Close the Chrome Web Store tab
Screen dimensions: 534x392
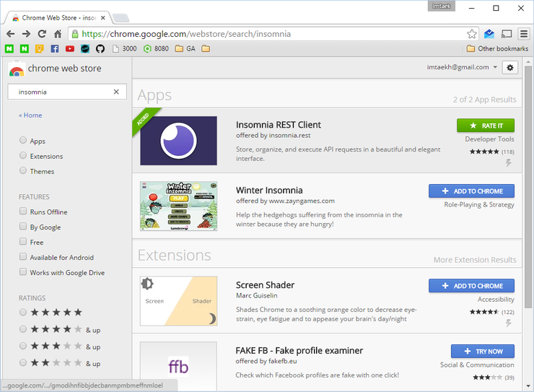click(103, 18)
